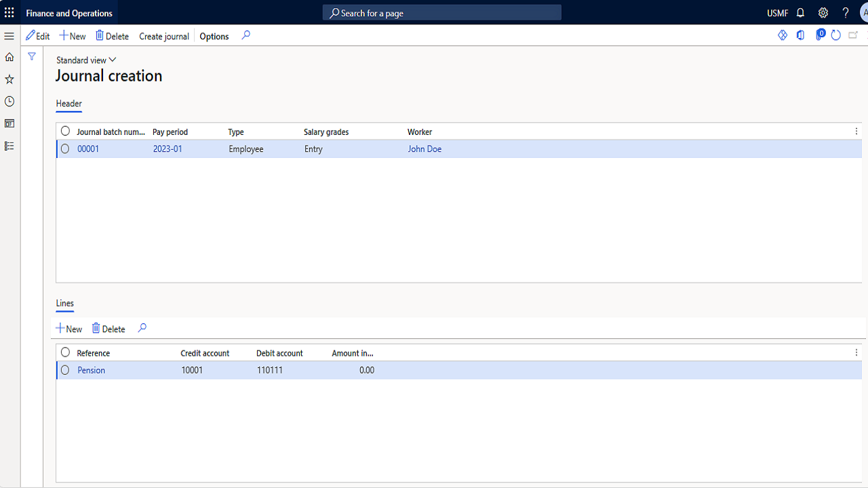868x488 pixels.
Task: Open Modules list icon in sidebar
Action: click(9, 146)
